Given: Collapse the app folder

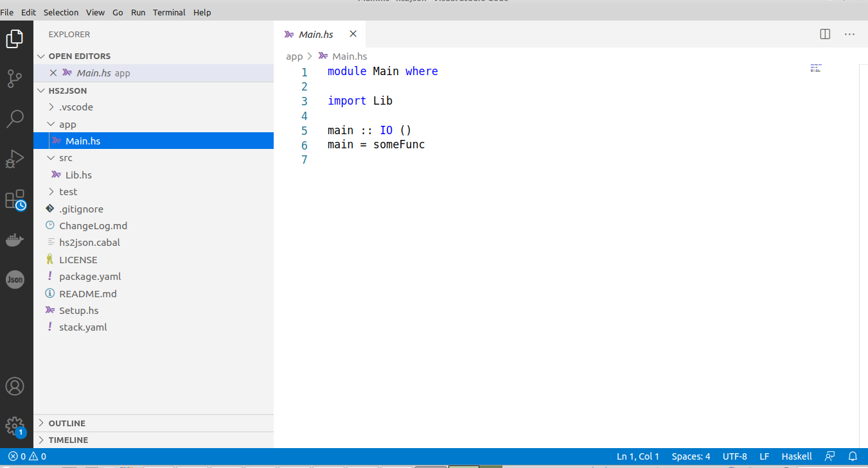Looking at the screenshot, I should point(154,125).
